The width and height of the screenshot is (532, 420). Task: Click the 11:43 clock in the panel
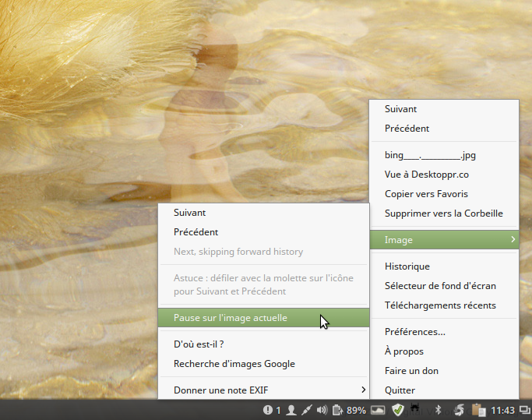point(504,410)
